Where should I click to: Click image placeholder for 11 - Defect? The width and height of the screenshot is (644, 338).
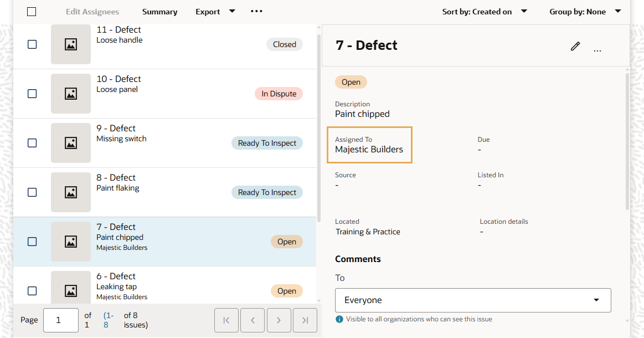coord(71,44)
